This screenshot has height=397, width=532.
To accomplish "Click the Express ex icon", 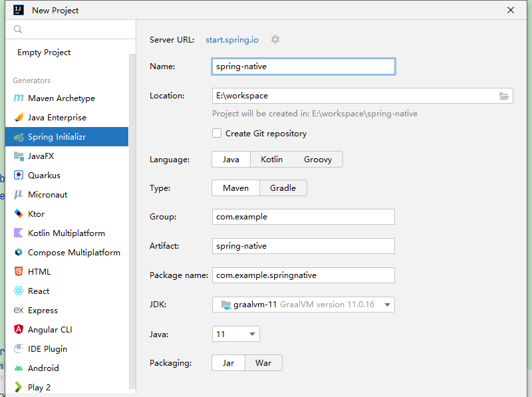I will (19, 310).
